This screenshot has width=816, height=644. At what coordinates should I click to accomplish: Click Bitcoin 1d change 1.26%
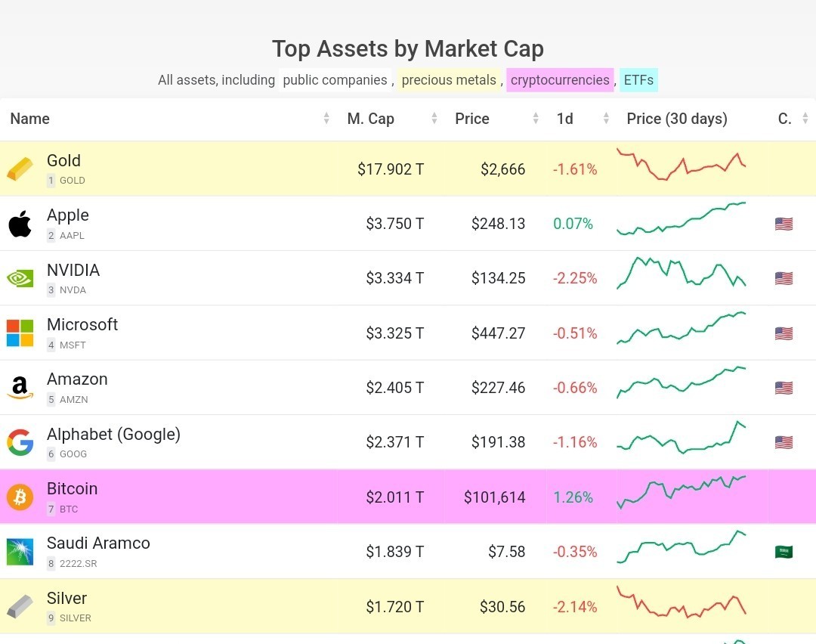pos(573,497)
